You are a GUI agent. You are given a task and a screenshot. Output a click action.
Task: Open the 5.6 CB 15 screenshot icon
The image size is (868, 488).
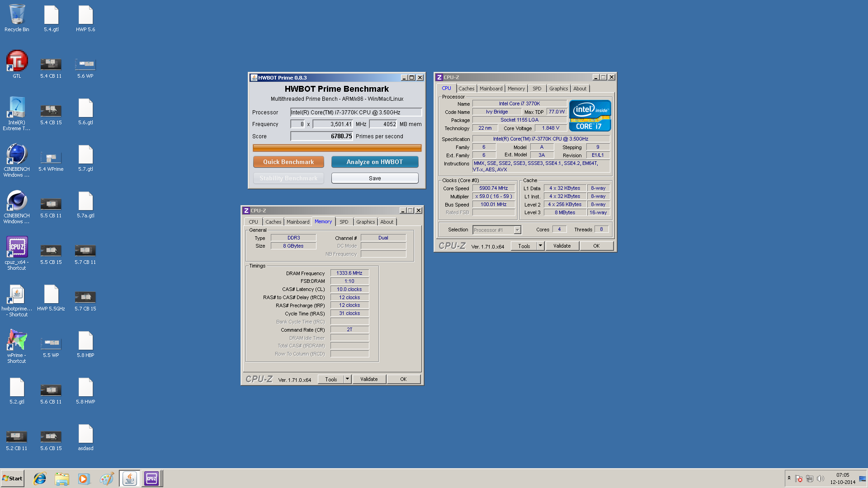pos(51,440)
